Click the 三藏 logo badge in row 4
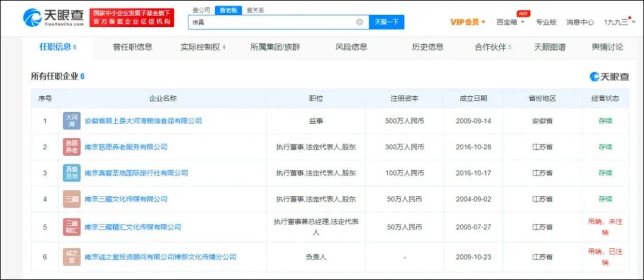This screenshot has height=280, width=644. 72,199
